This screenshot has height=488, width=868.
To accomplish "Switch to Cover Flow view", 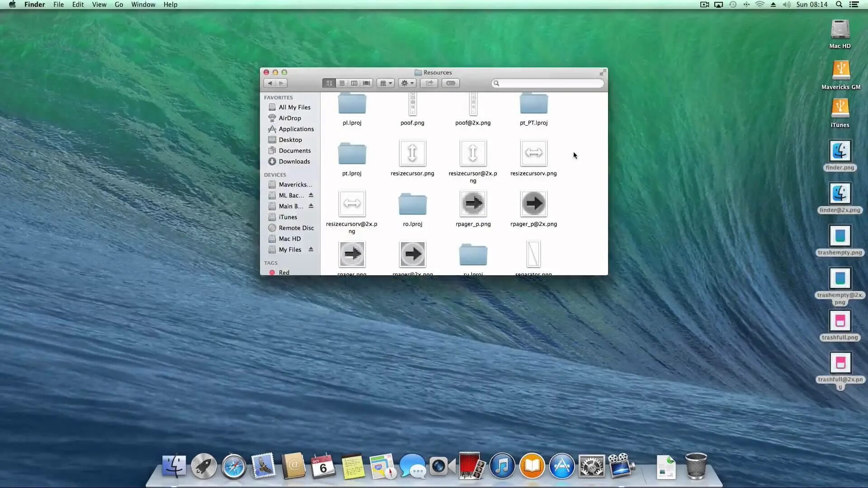I will click(x=367, y=83).
